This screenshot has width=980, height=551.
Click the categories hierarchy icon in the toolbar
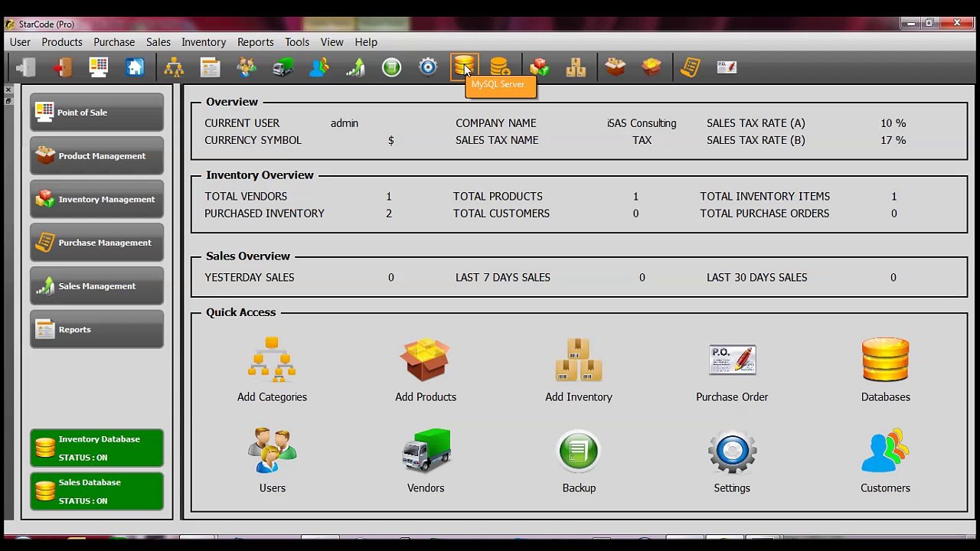174,67
